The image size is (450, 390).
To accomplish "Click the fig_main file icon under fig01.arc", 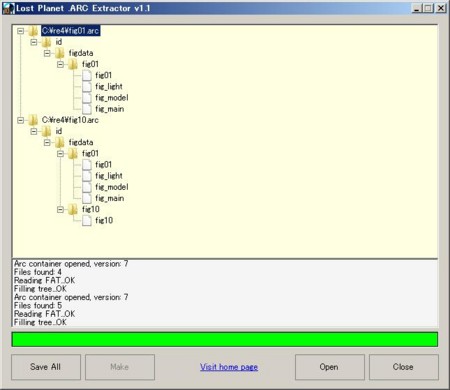I will [87, 109].
